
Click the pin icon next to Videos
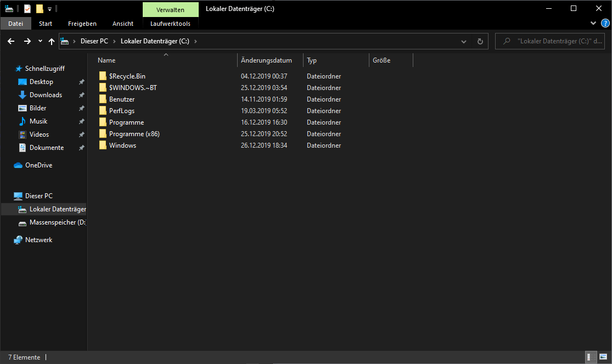pos(82,135)
